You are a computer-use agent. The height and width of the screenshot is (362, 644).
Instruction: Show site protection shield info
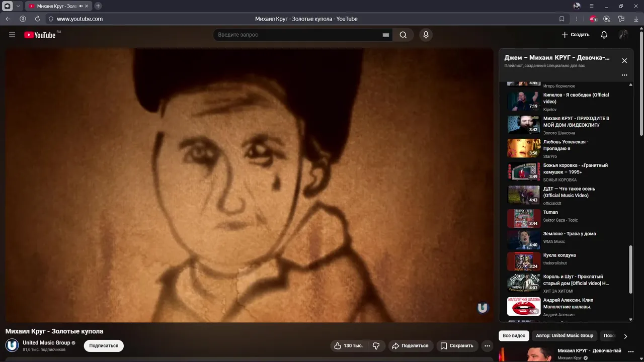[50, 19]
